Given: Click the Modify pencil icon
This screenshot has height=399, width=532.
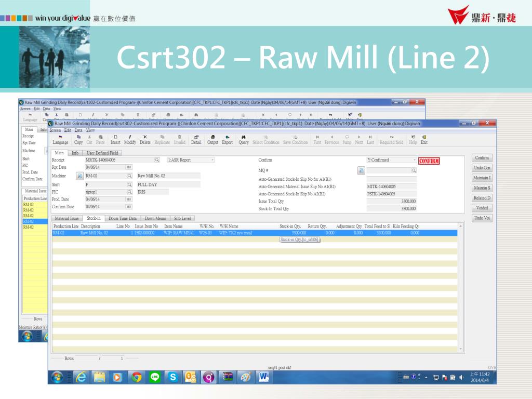Looking at the screenshot, I should point(129,137).
